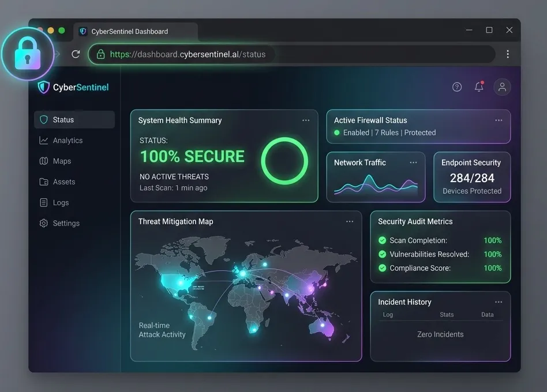Open the user profile avatar

point(502,87)
